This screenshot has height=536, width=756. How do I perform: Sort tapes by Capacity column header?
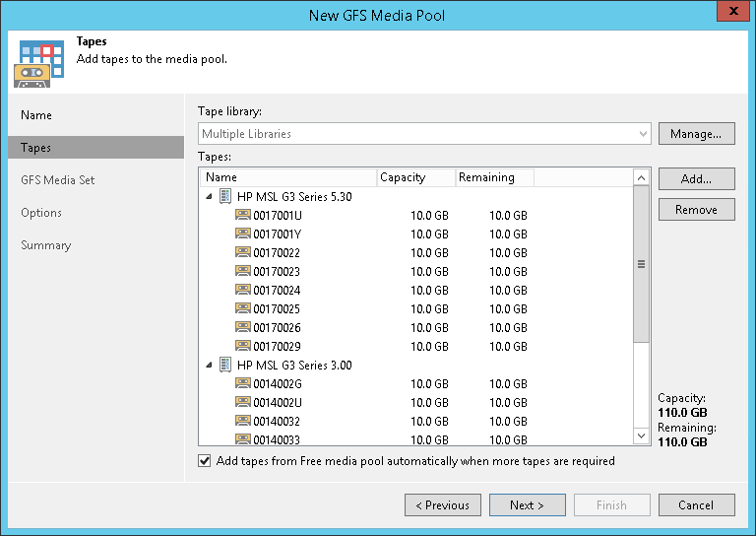pos(415,177)
